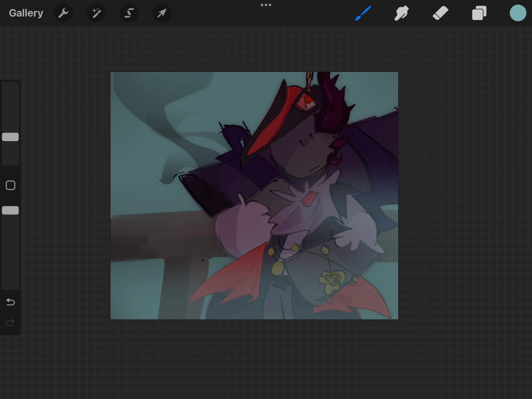Tap the three-dot menu at top center

point(266,5)
